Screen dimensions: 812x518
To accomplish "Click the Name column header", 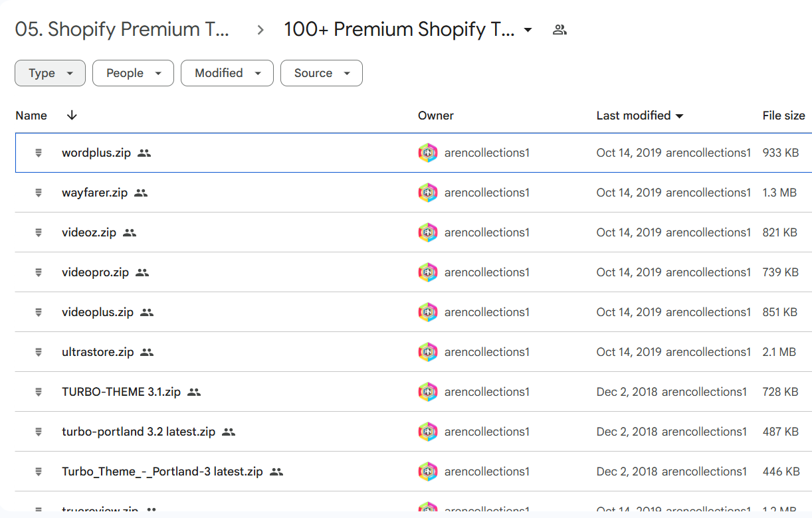I will [x=31, y=116].
